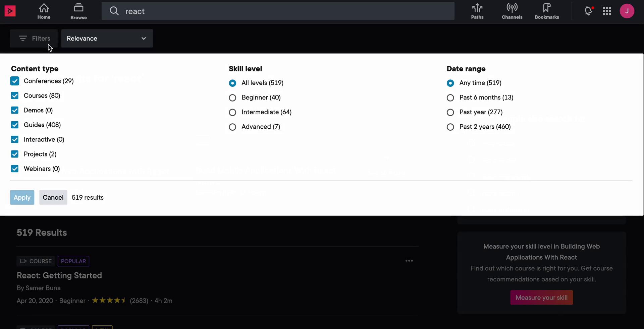The height and width of the screenshot is (329, 644).
Task: Select Advanced (7) skill level
Action: 232,127
